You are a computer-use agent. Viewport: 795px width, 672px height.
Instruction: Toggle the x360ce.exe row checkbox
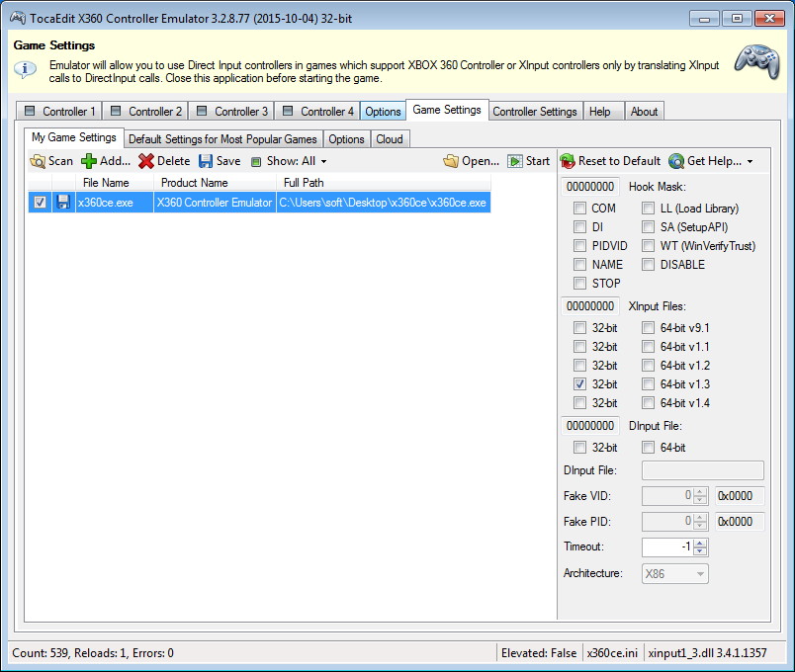40,203
